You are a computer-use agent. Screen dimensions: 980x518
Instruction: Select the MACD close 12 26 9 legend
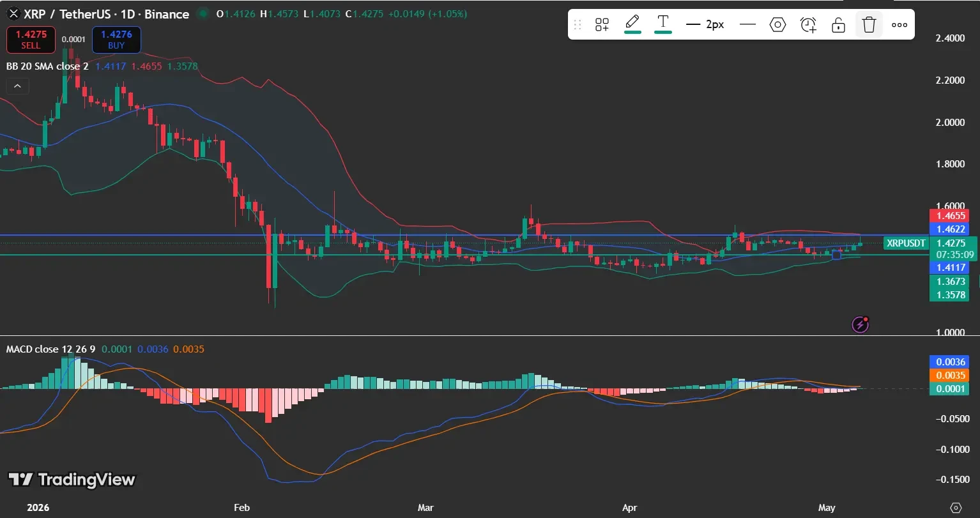point(50,349)
